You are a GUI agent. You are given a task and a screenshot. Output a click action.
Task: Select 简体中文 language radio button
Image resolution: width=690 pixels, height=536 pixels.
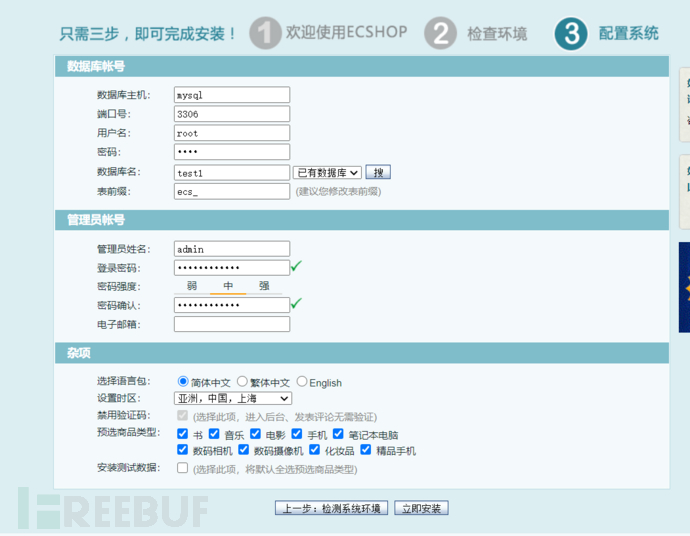point(183,381)
